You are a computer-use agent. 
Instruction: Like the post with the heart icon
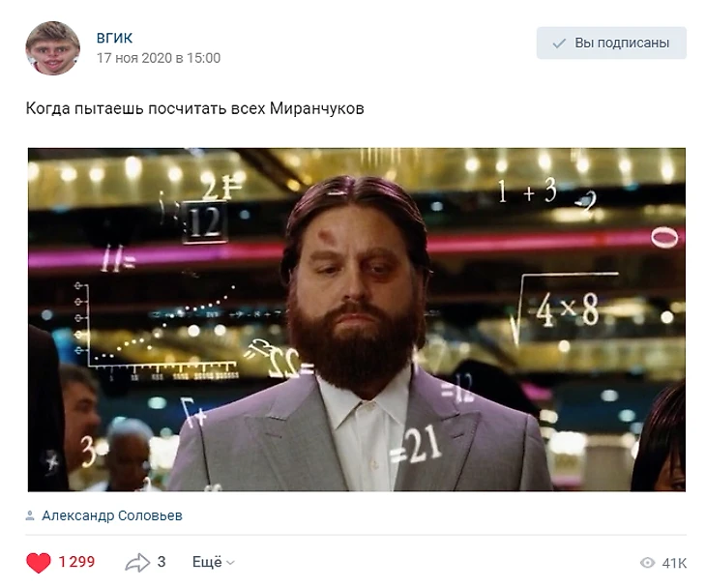(39, 562)
